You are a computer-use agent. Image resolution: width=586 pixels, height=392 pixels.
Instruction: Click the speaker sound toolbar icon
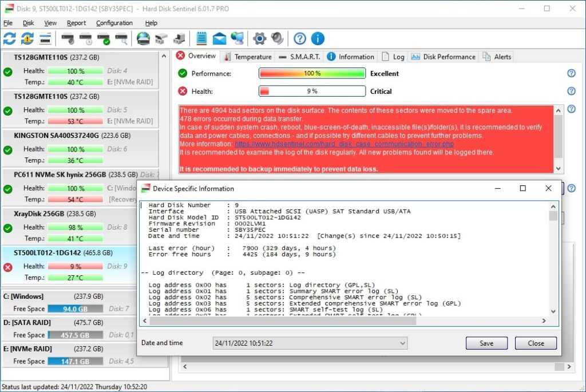(278, 38)
